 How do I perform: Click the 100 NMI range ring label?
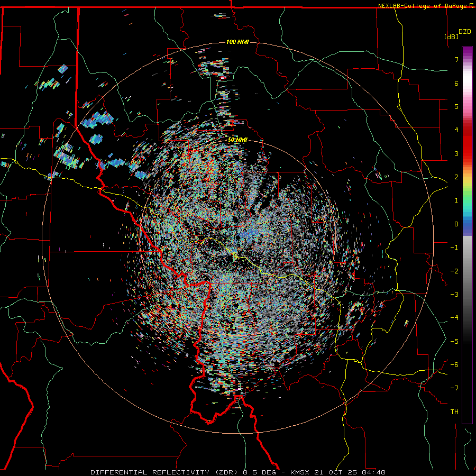[x=237, y=42]
